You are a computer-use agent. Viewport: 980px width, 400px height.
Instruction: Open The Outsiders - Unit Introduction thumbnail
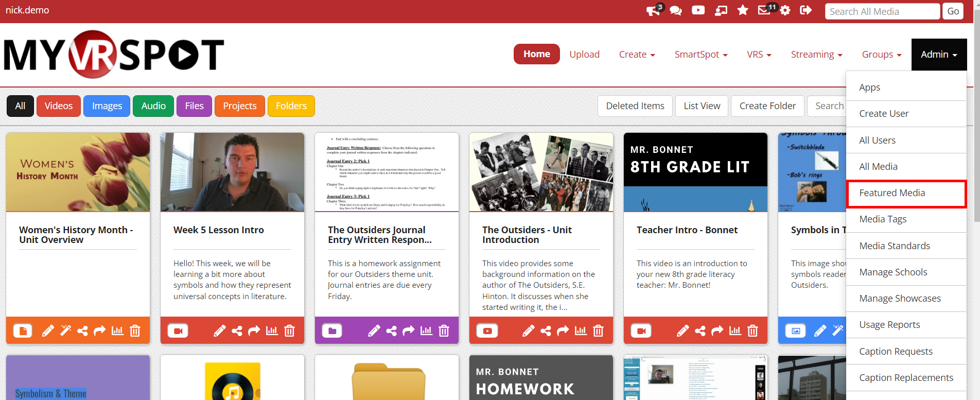tap(541, 172)
